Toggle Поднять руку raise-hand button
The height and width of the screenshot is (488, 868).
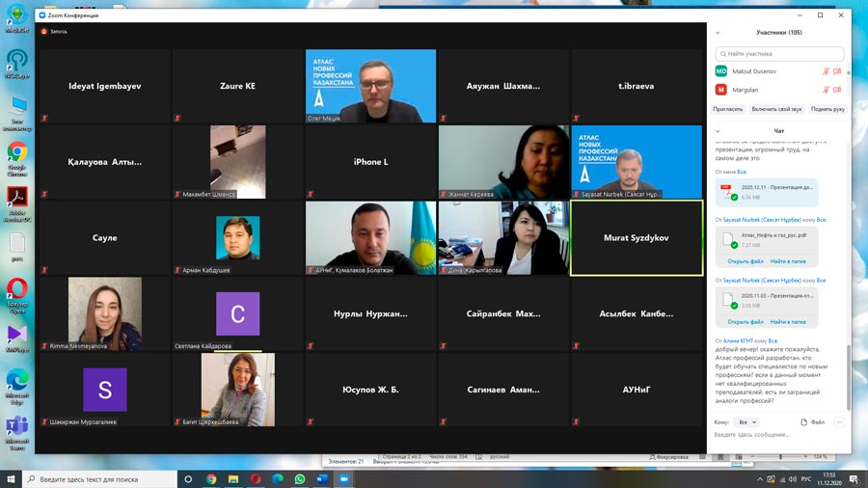[x=827, y=109]
